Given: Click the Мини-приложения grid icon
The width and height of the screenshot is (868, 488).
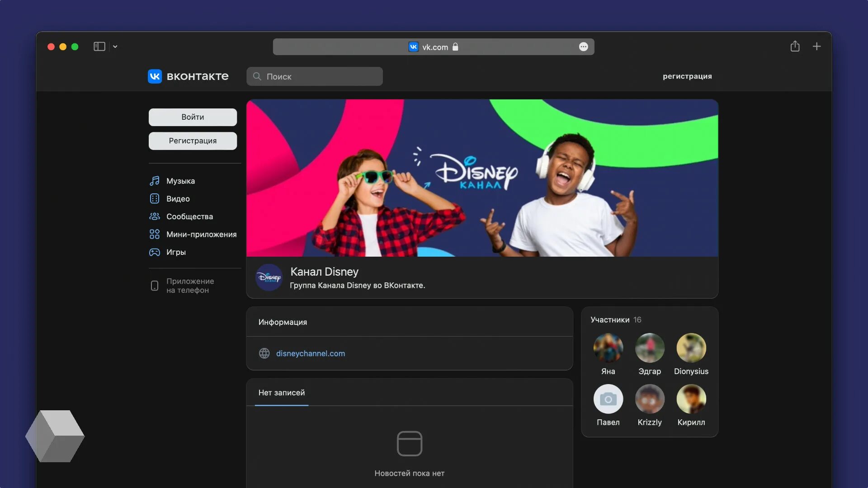Looking at the screenshot, I should pos(155,234).
